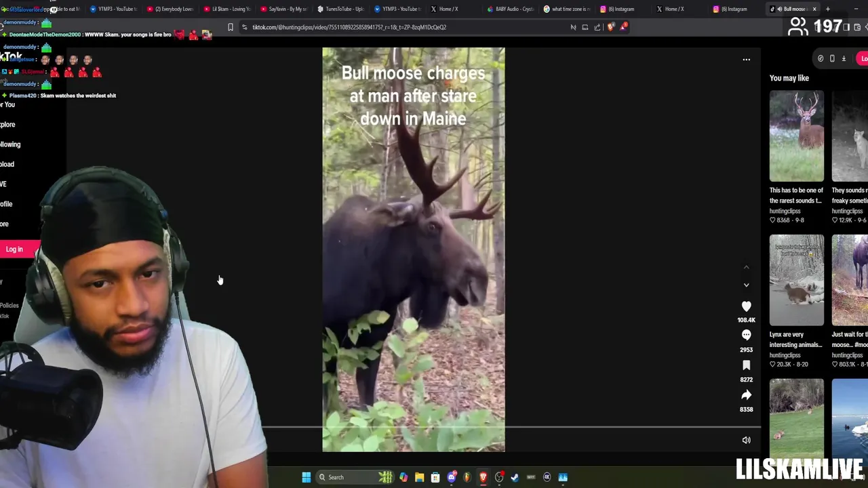Open the deer 'This has to be one of' thumbnail
Image resolution: width=868 pixels, height=488 pixels.
(x=796, y=136)
